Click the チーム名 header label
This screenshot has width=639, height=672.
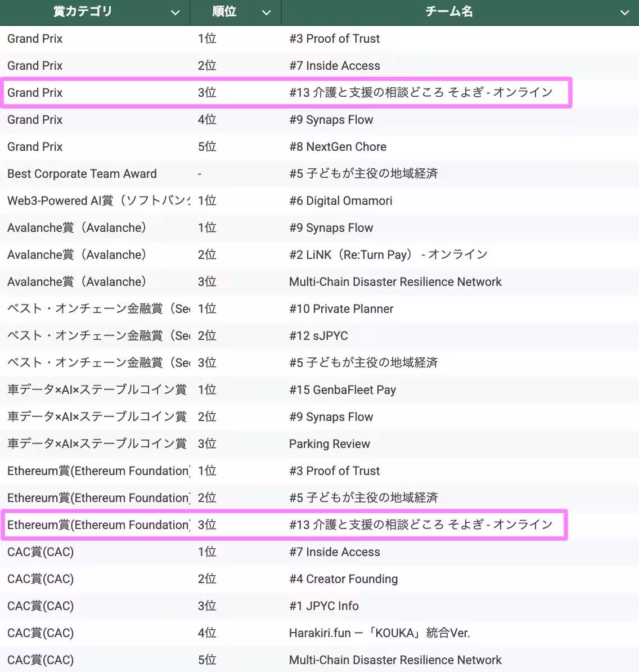pyautogui.click(x=448, y=12)
